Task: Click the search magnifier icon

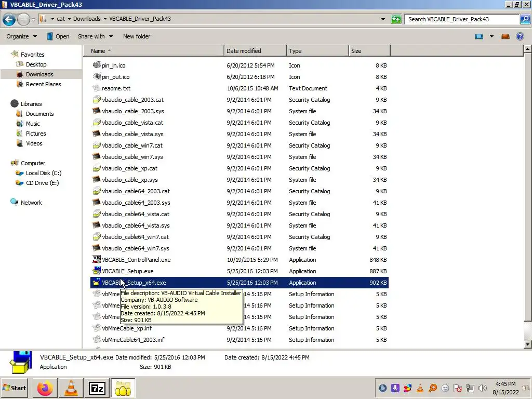Action: (x=525, y=19)
